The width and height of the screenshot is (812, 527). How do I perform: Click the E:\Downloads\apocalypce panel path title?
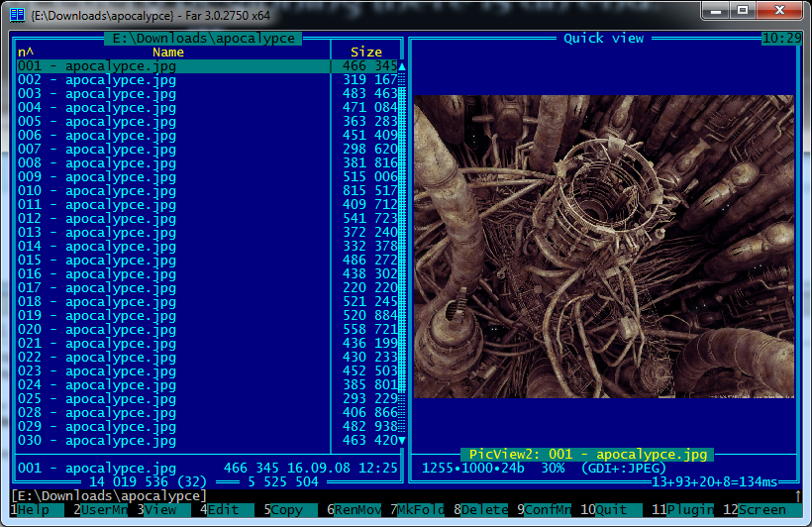coord(203,38)
